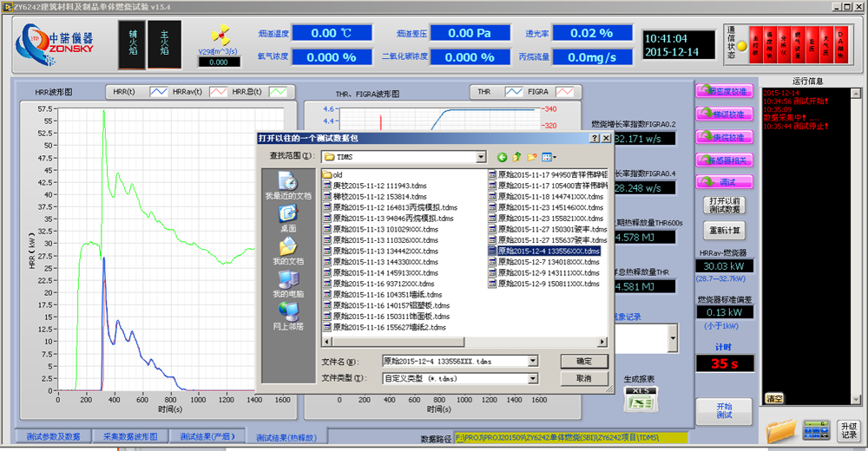
Task: Click the 传感器相关 pink button
Action: (724, 160)
